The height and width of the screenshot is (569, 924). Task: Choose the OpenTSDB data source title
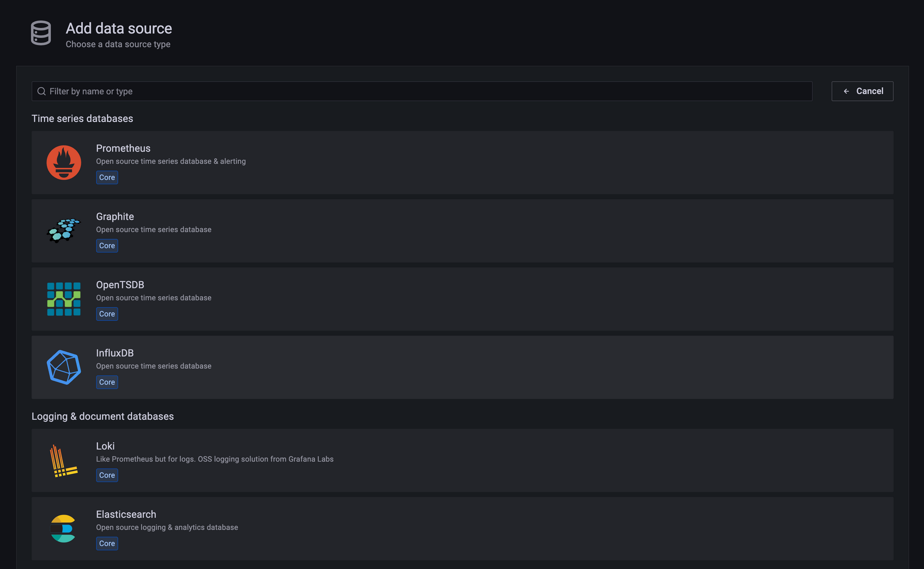click(120, 285)
